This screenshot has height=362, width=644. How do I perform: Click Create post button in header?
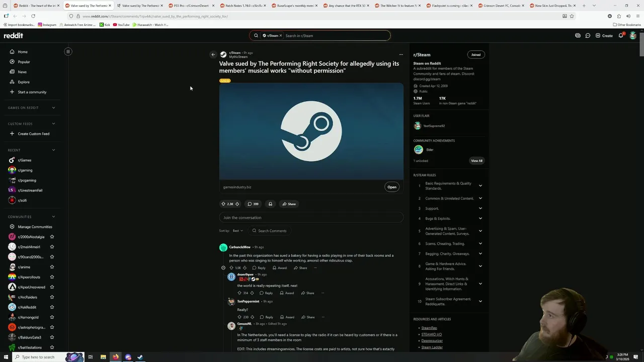tap(604, 36)
